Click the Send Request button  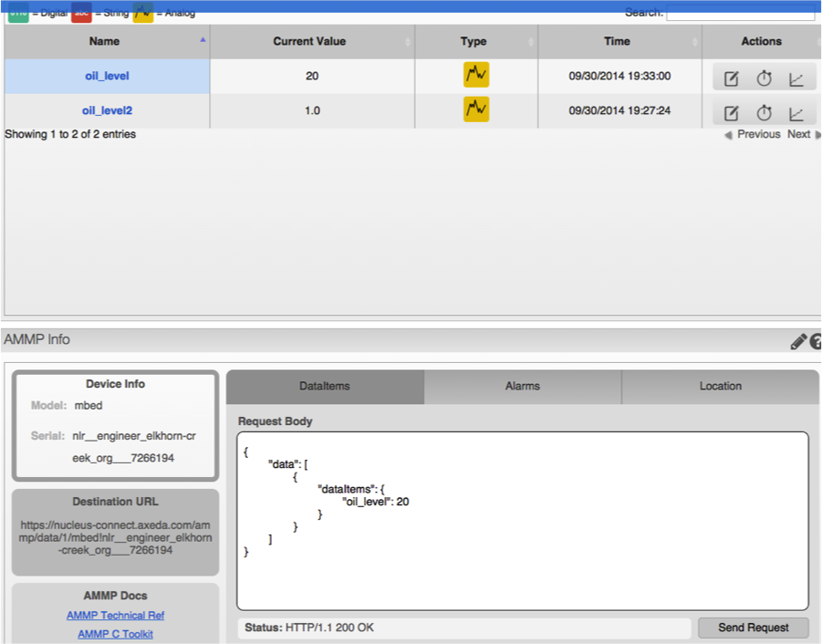click(x=754, y=628)
